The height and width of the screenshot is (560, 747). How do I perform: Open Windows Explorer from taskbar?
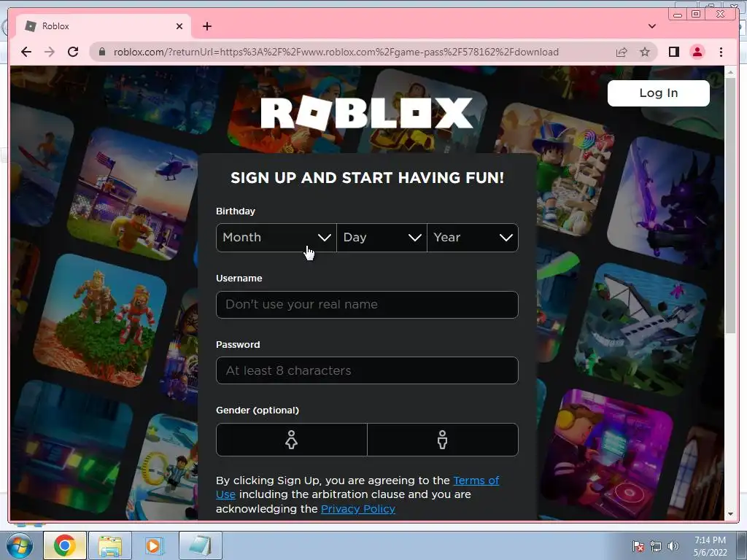point(110,545)
